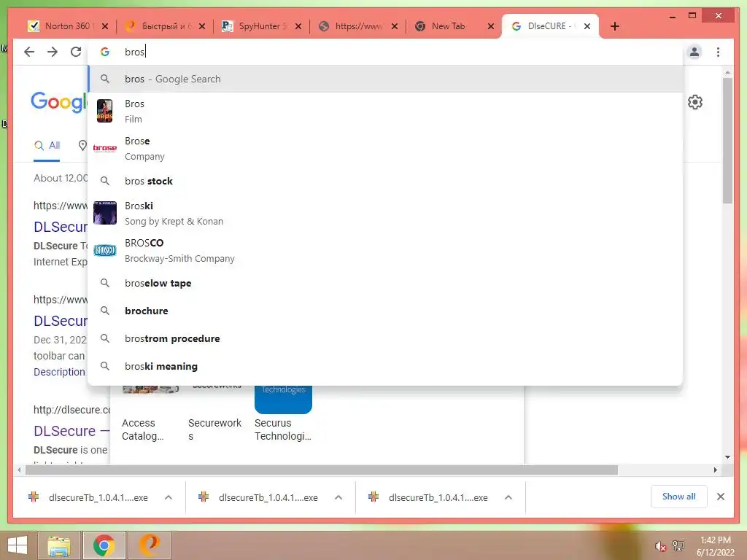Click the address bar text field
Viewport: 747px width, 560px height.
pyautogui.click(x=386, y=52)
